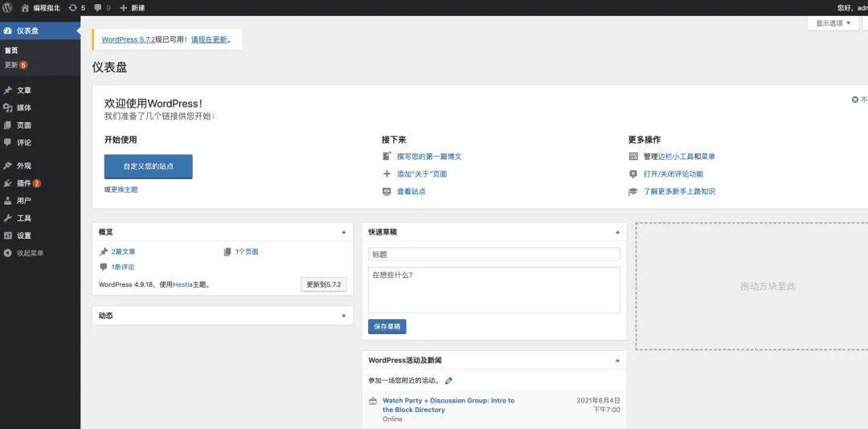Screen dimensions: 868x429
Task: Open the Hestia theme link
Action: (182, 285)
